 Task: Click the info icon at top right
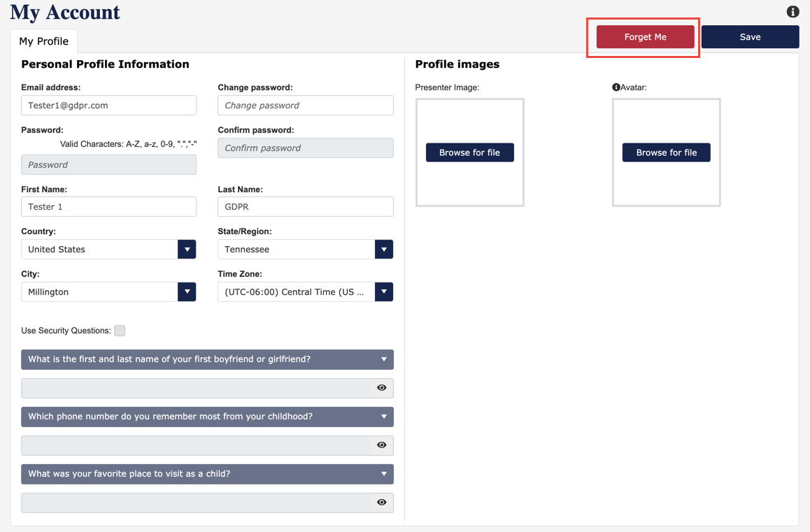click(x=793, y=12)
